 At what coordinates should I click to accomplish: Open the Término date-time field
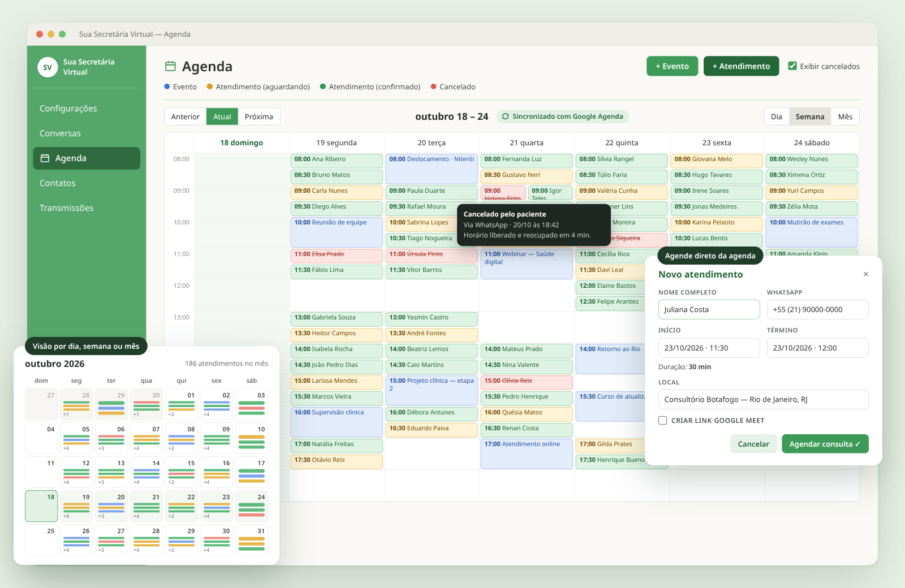pos(817,348)
